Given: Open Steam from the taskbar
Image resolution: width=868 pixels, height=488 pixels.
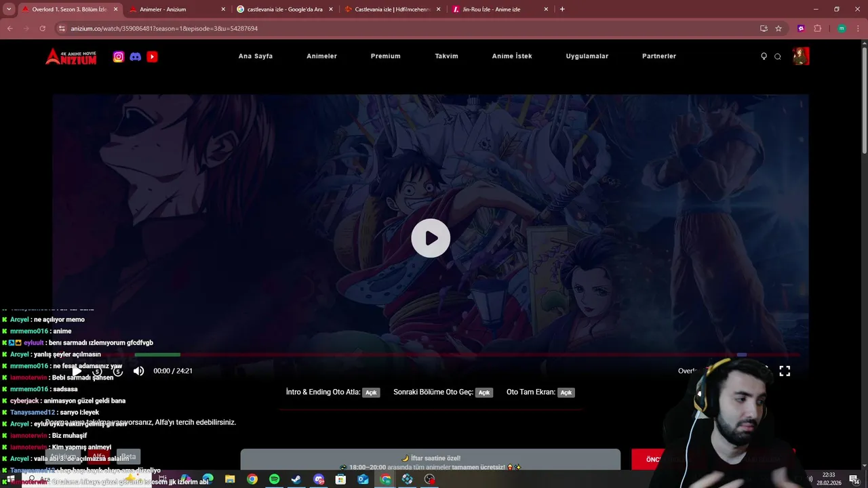Looking at the screenshot, I should [x=296, y=479].
